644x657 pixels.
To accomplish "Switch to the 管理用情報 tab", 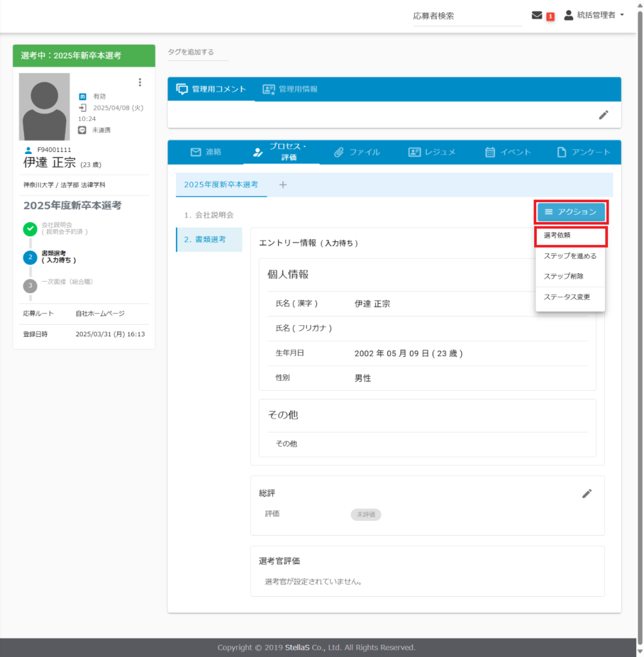I will [290, 89].
